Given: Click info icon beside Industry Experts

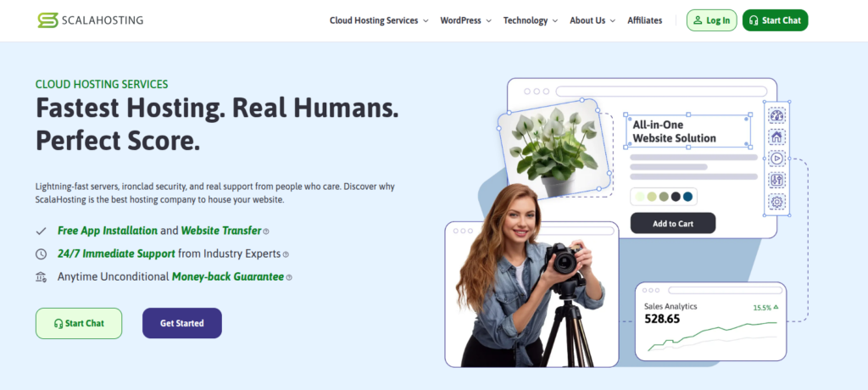Looking at the screenshot, I should point(286,254).
